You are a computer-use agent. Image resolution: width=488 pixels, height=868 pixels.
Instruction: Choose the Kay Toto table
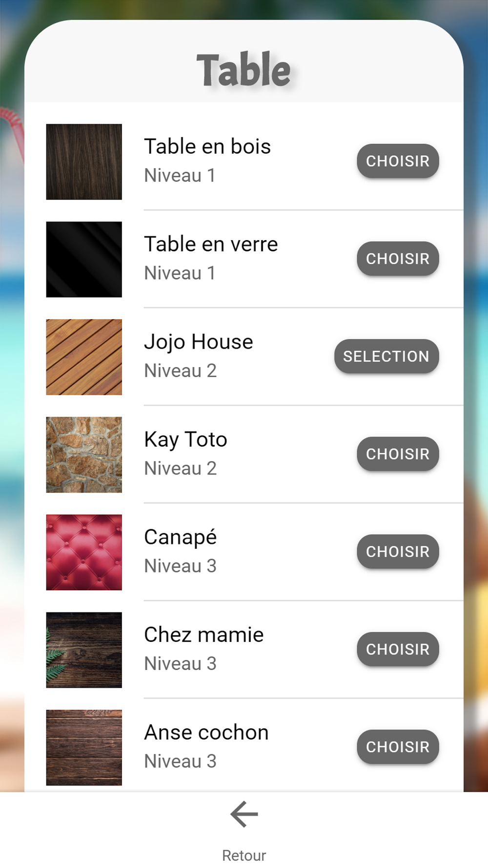[397, 454]
